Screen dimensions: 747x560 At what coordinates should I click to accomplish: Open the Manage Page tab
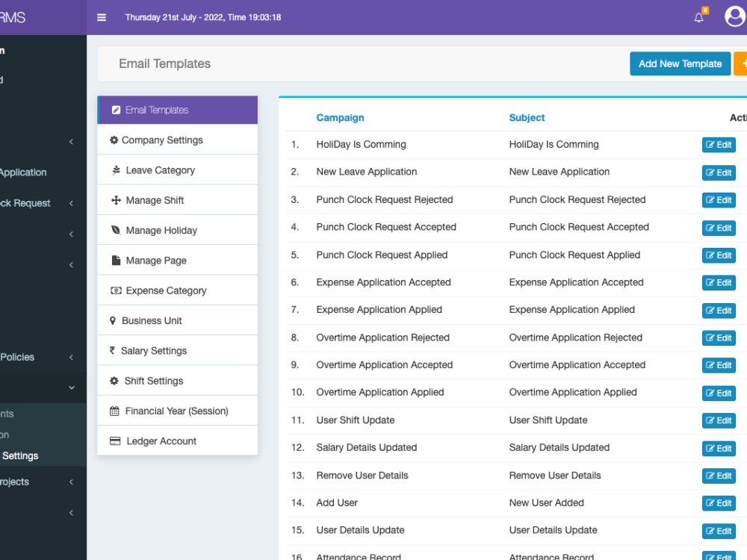coord(177,260)
